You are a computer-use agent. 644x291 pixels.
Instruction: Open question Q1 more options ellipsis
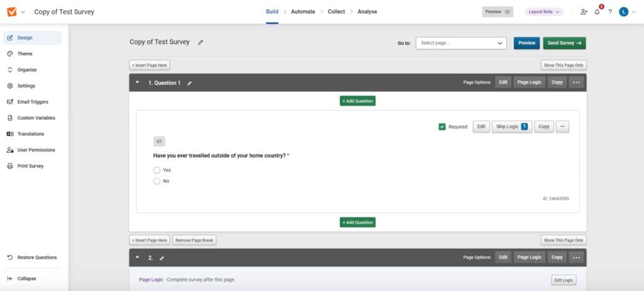coord(562,127)
